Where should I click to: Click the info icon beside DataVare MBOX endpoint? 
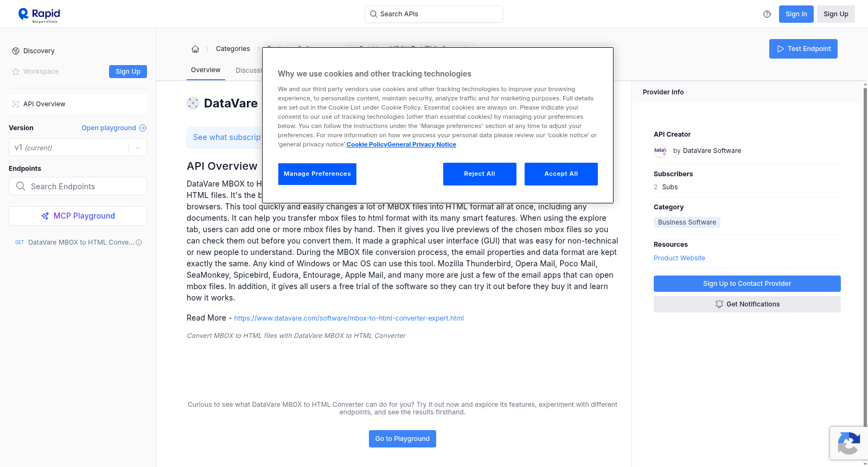(139, 242)
